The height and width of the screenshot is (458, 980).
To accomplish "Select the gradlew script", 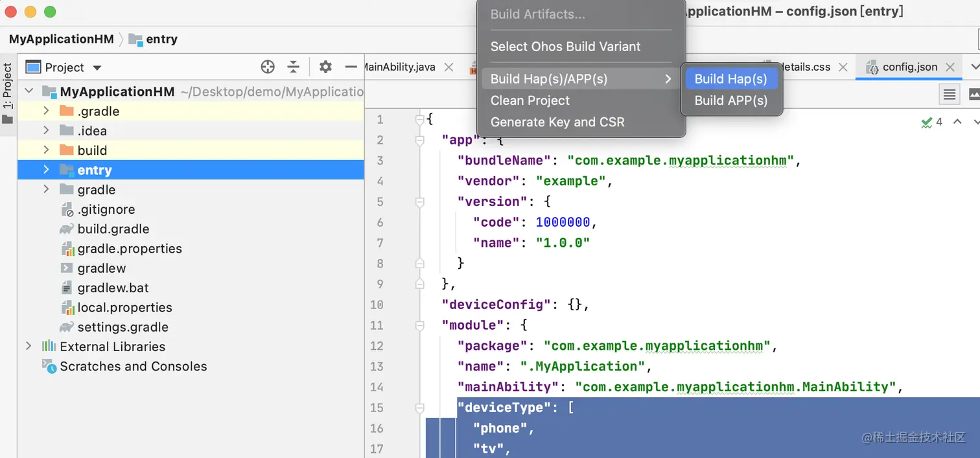I will pos(102,268).
